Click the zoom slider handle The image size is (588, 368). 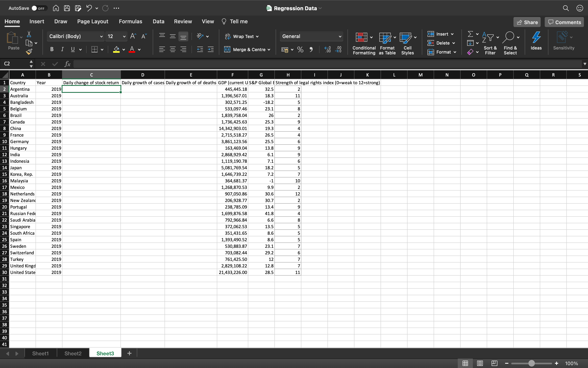tap(531, 363)
